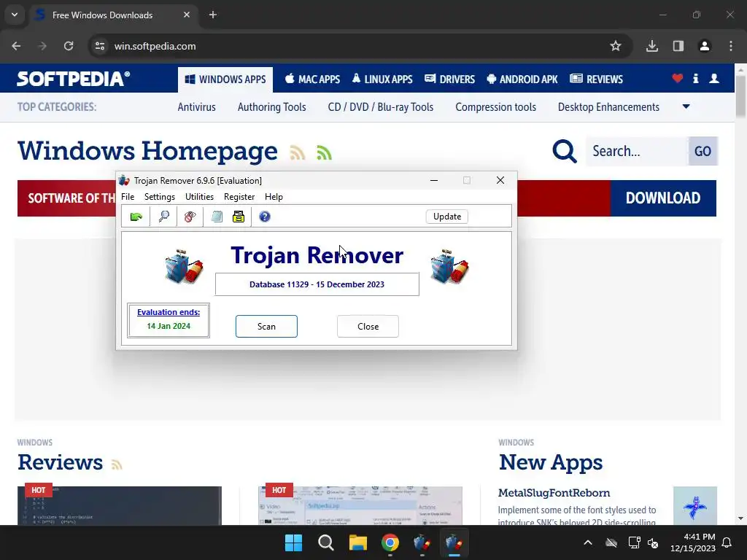The width and height of the screenshot is (747, 560).
Task: Click the green arrow icon in Trojan Remover toolbar
Action: pos(136,217)
